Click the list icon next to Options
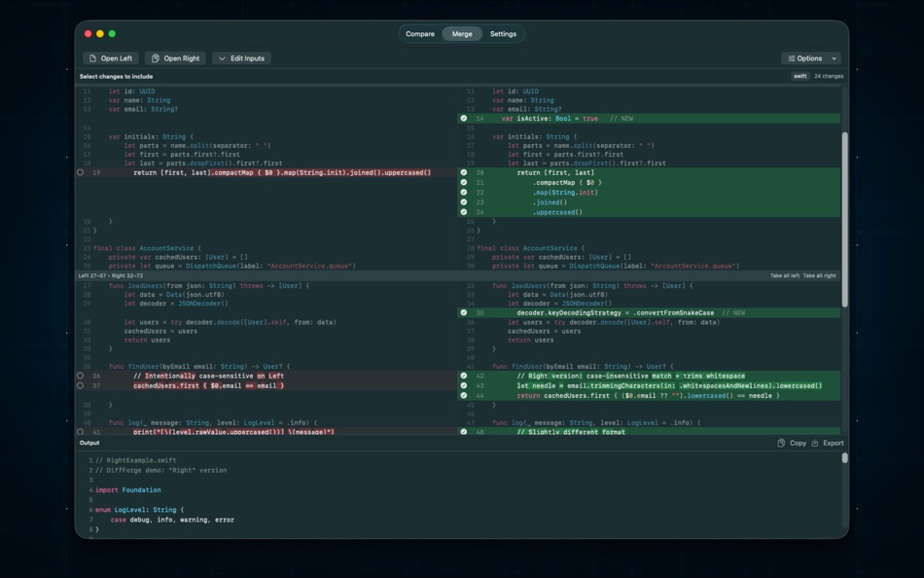This screenshot has width=924, height=578. point(792,58)
